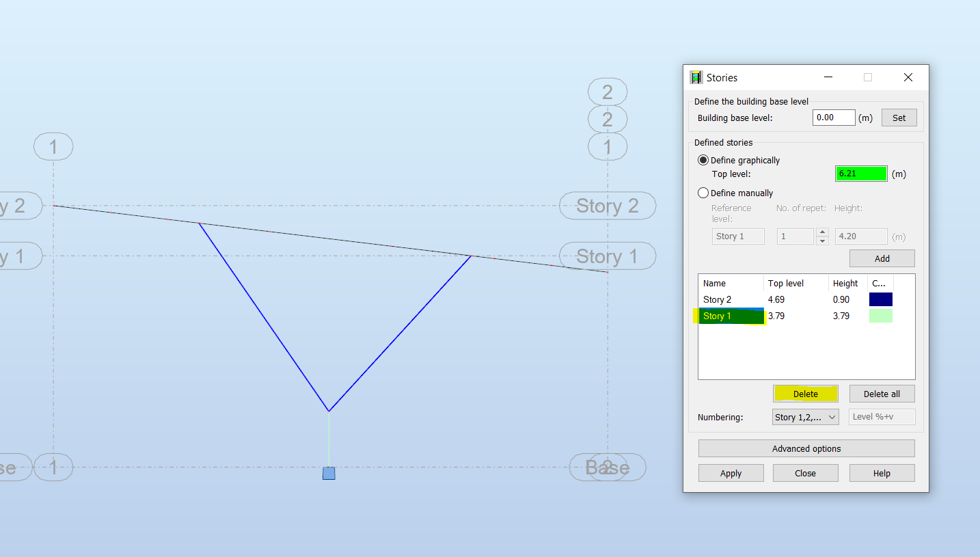Image resolution: width=980 pixels, height=557 pixels.
Task: Change the navy color swatch of Story 2
Action: tap(880, 299)
